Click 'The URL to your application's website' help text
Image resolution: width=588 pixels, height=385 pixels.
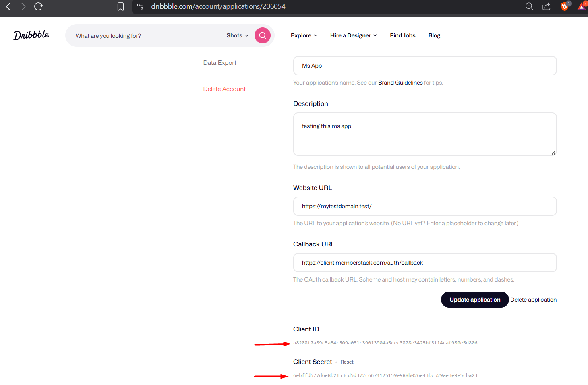406,223
